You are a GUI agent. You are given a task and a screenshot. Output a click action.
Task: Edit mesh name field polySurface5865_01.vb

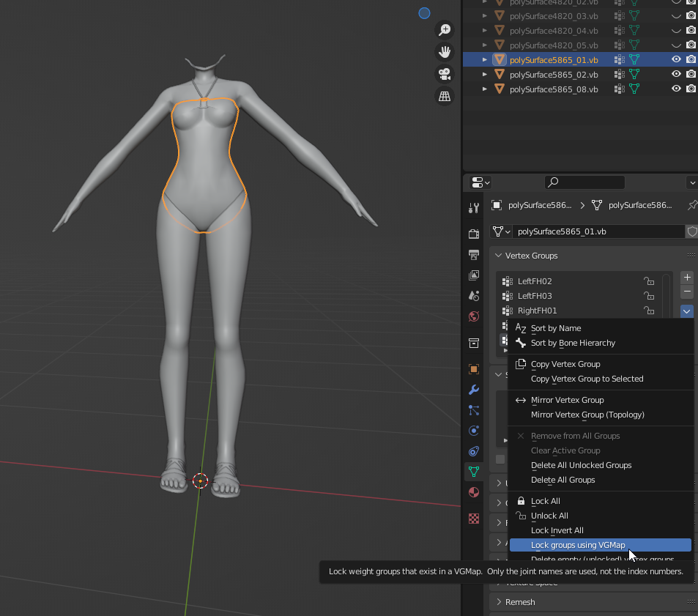pyautogui.click(x=598, y=231)
